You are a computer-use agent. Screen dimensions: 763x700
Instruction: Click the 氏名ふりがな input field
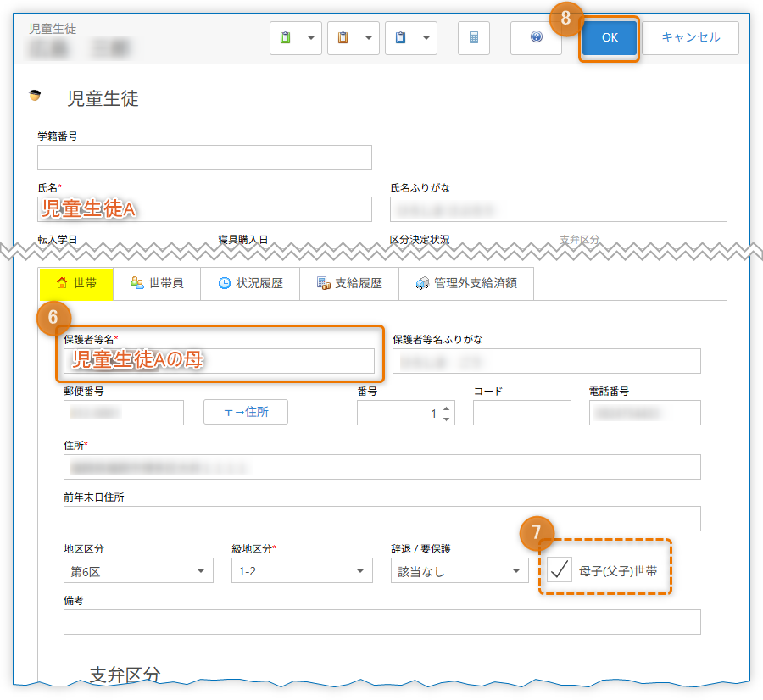pyautogui.click(x=558, y=209)
